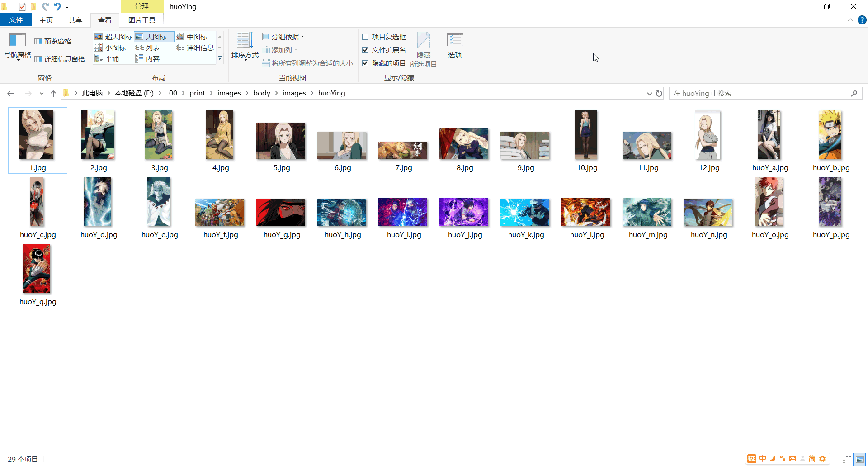This screenshot has width=868, height=466.
Task: Click the print folder in breadcrumb path
Action: click(197, 93)
